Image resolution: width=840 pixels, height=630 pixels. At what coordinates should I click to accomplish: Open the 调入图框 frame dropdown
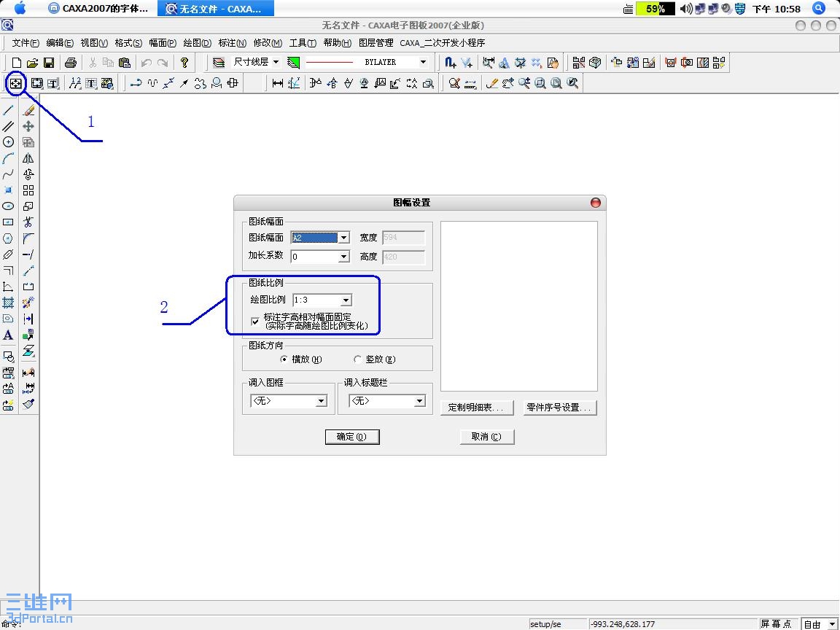point(321,401)
